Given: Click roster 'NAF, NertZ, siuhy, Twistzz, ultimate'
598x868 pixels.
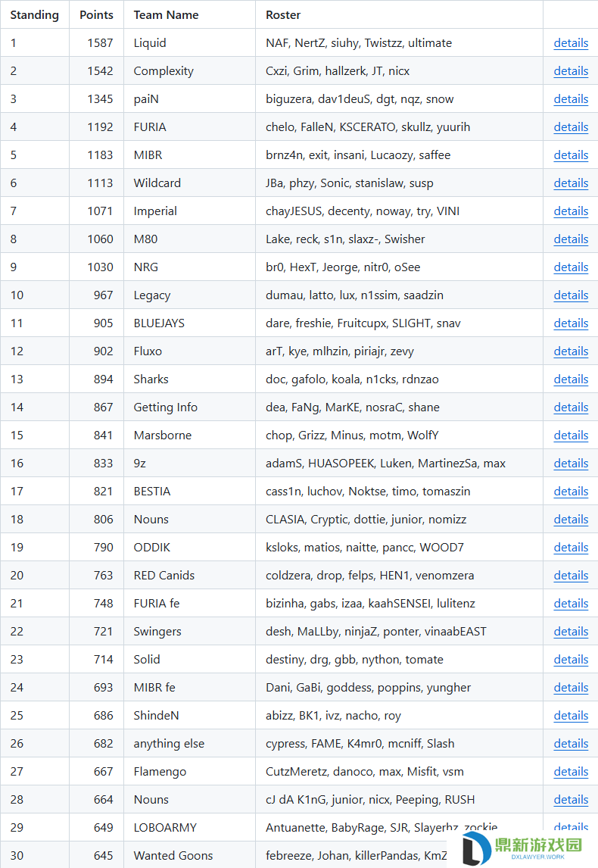Looking at the screenshot, I should click(359, 42).
